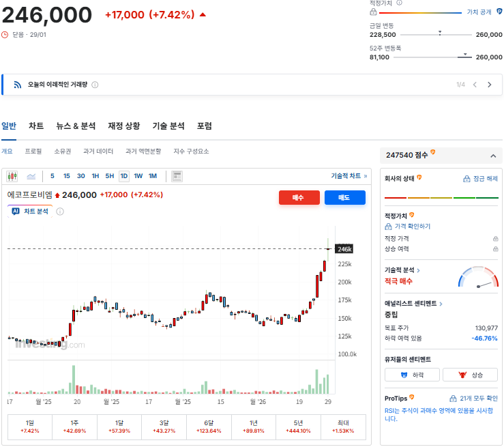The width and height of the screenshot is (504, 447).
Task: Click the blue 매도 button
Action: click(x=345, y=197)
